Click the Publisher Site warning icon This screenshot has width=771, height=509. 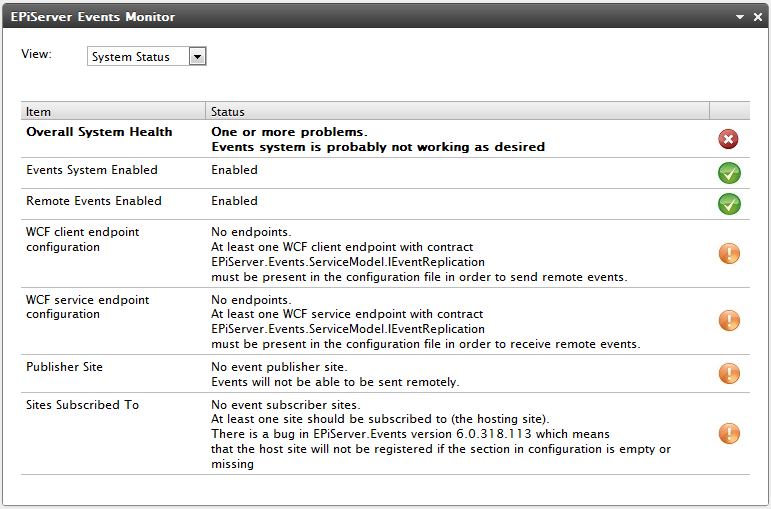729,373
